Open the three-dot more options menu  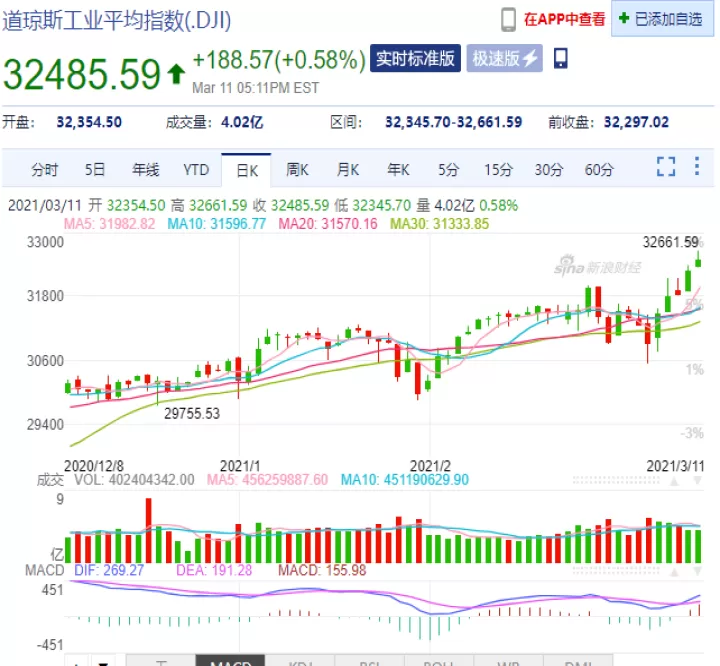coord(697,166)
